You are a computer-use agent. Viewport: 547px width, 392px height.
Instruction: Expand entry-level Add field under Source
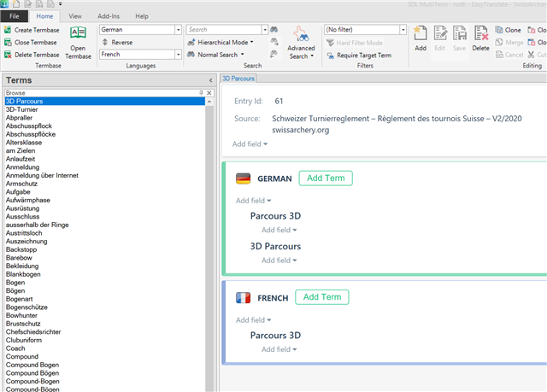250,144
